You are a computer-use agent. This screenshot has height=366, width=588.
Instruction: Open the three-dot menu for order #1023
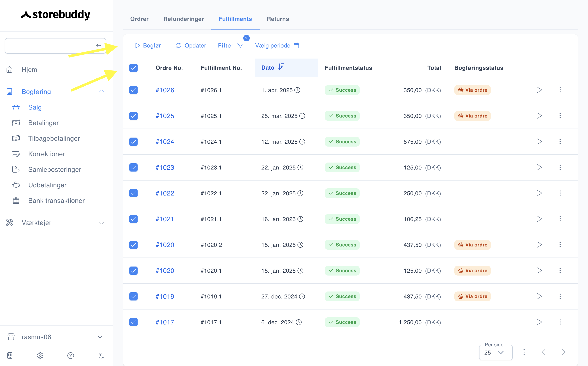[560, 167]
